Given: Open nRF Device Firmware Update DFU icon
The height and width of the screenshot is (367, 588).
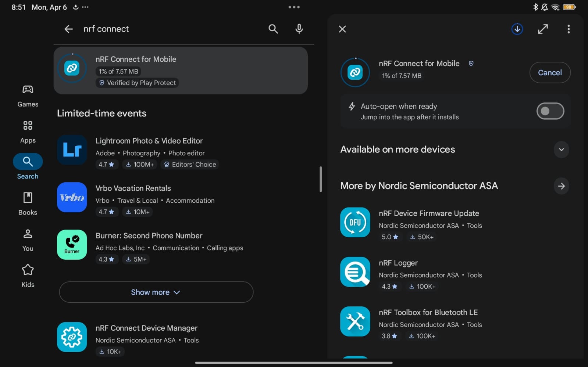Looking at the screenshot, I should (355, 222).
